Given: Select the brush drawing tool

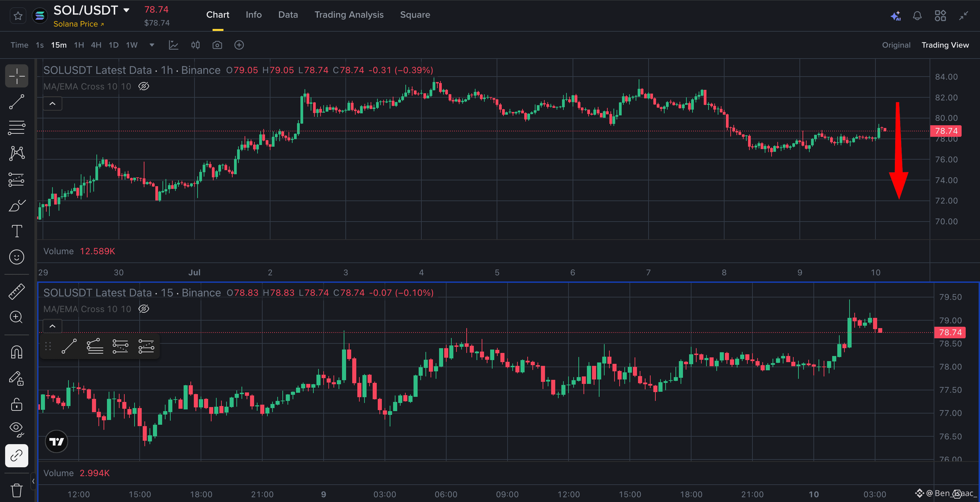Looking at the screenshot, I should coord(17,205).
